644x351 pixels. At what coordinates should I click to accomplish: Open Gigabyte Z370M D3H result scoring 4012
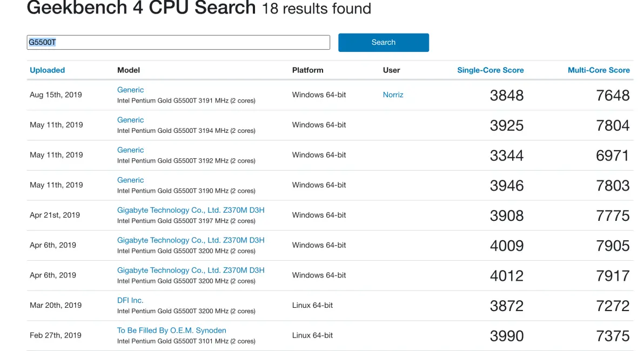[x=191, y=270]
